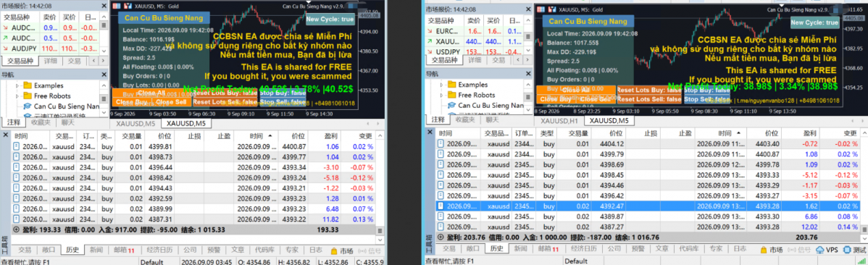Sort left history by 时间 close-time column arrow
This screenshot has width=868, height=265.
(270, 135)
